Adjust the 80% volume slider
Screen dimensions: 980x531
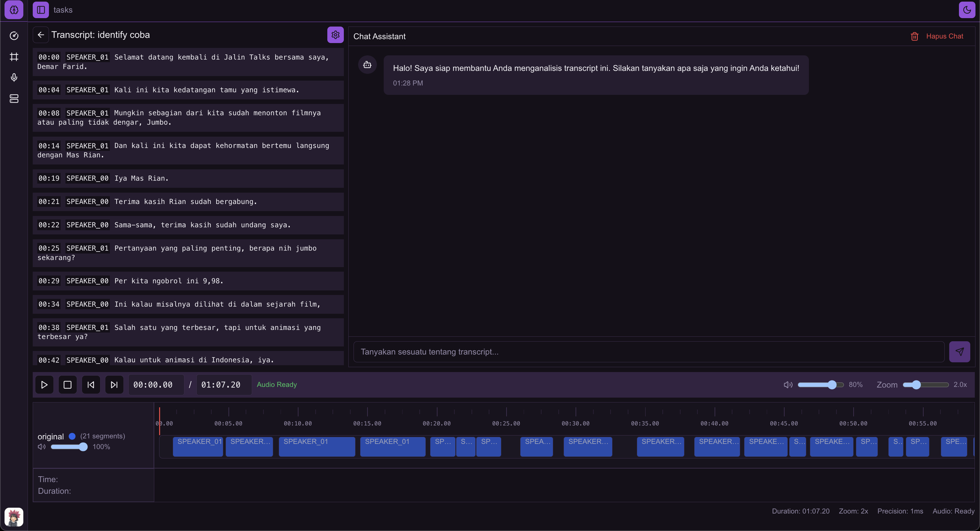821,385
